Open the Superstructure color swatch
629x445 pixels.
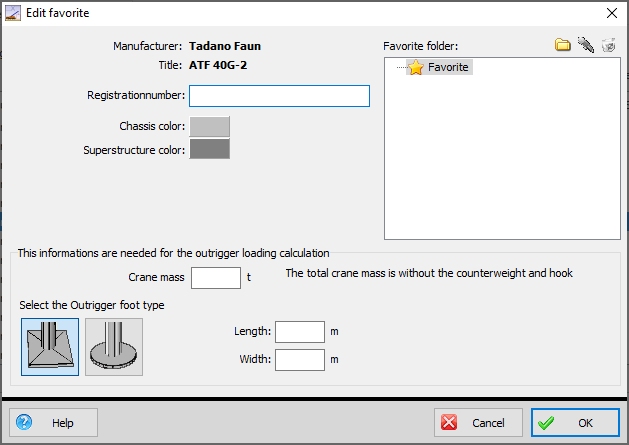click(x=210, y=150)
